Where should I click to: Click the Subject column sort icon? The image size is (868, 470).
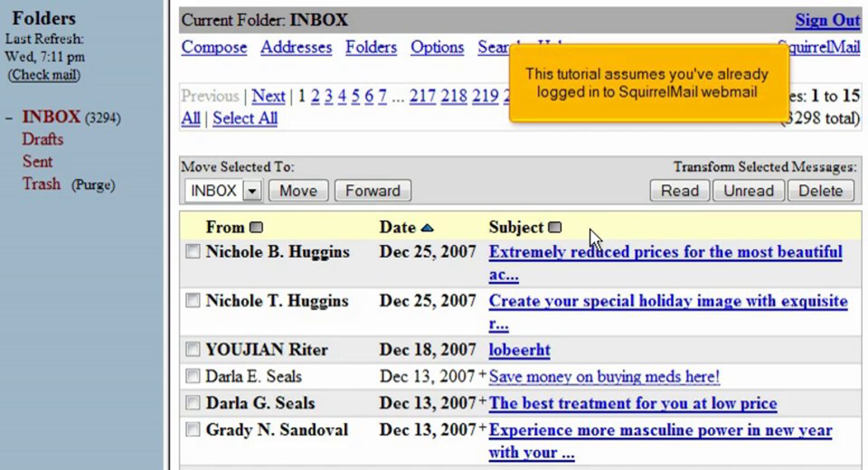pos(554,227)
